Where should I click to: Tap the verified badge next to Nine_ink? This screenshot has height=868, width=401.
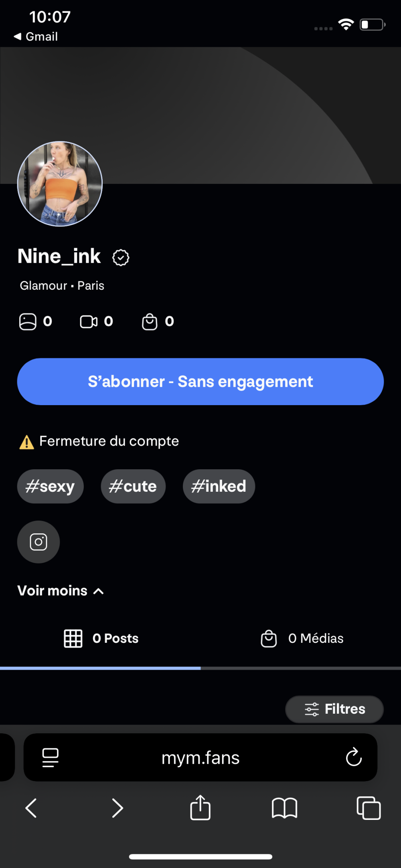coord(121,257)
